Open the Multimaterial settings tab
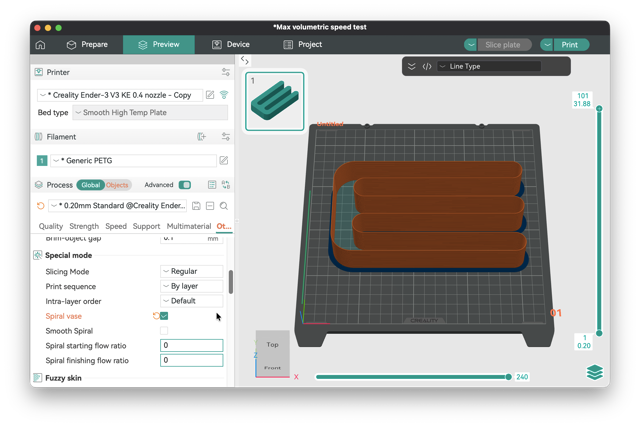This screenshot has height=427, width=640. 189,226
